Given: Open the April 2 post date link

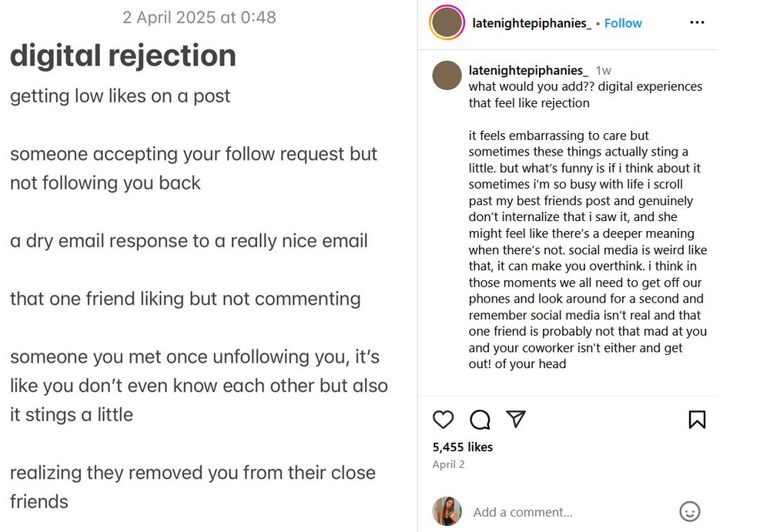Looking at the screenshot, I should 449,464.
